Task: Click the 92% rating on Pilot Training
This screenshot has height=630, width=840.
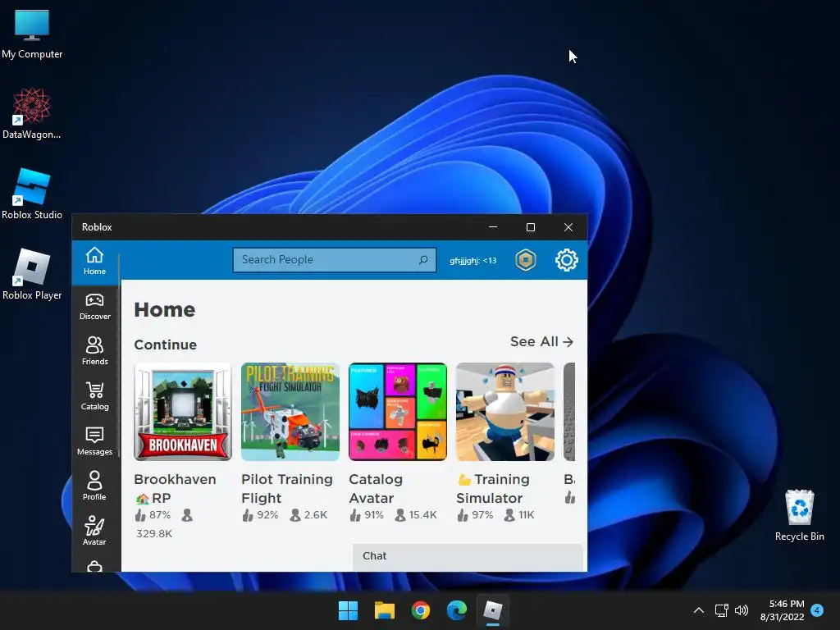Action: pyautogui.click(x=260, y=515)
